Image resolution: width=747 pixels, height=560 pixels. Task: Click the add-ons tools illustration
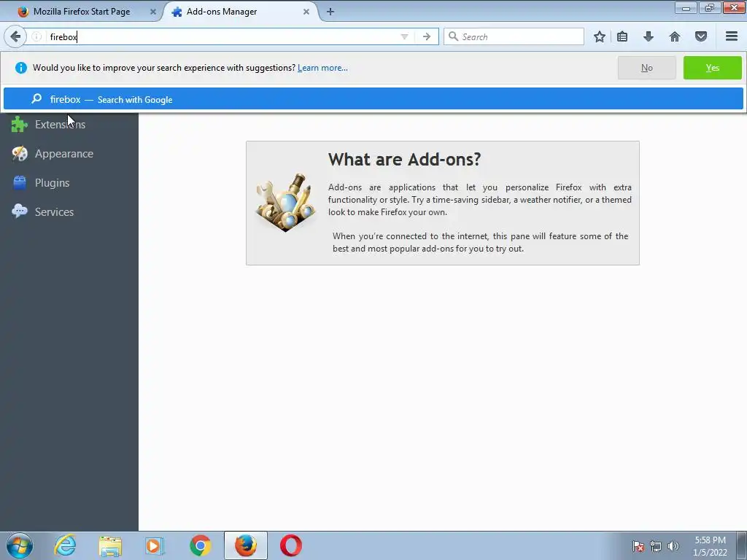[x=285, y=203]
